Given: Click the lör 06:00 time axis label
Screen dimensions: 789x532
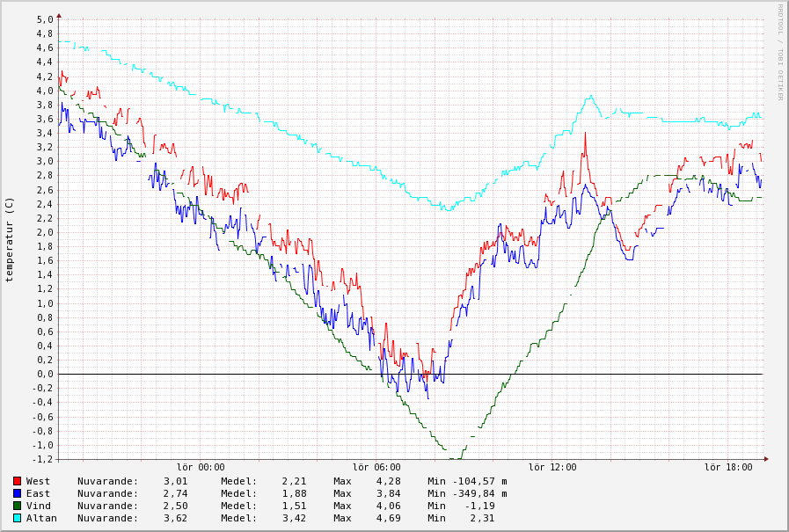Looking at the screenshot, I should pyautogui.click(x=376, y=468).
